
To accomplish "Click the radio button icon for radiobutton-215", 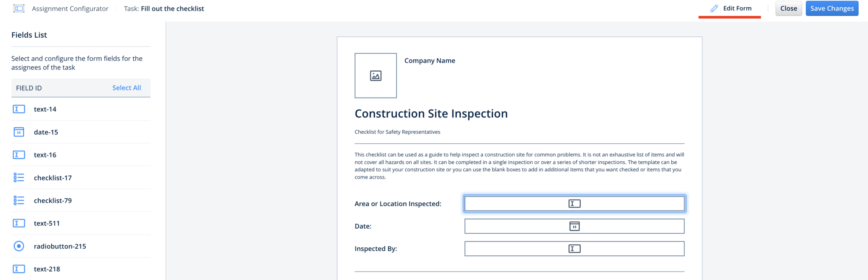I will click(19, 246).
